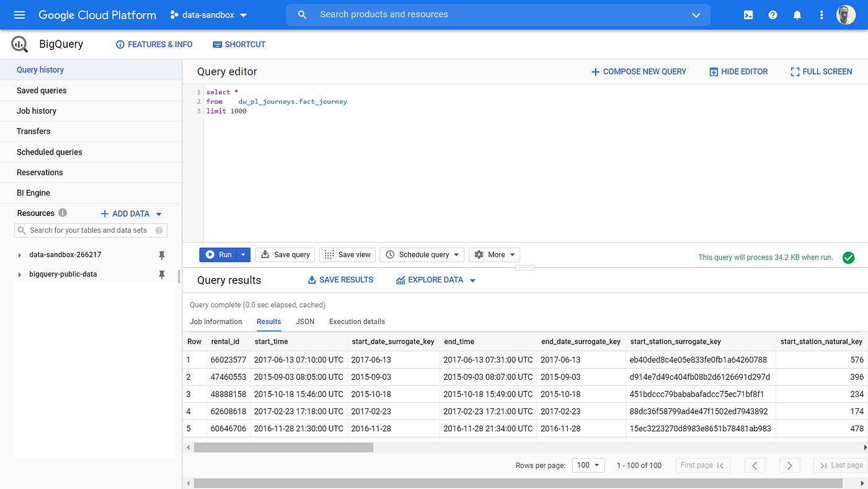The height and width of the screenshot is (489, 868).
Task: Open the Google account avatar
Action: pos(846,15)
